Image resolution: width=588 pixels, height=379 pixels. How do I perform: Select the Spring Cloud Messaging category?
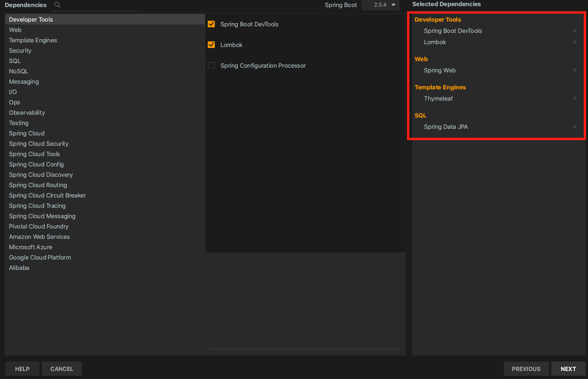[x=105, y=216]
